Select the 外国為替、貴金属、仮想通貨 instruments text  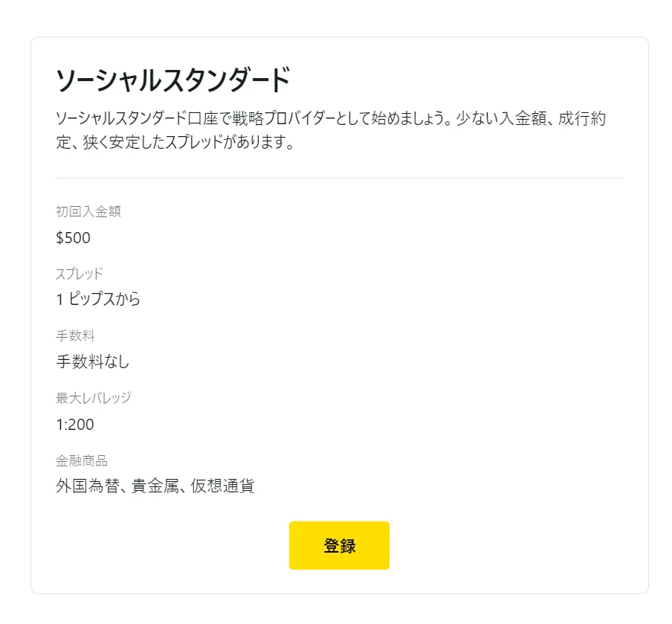click(156, 486)
